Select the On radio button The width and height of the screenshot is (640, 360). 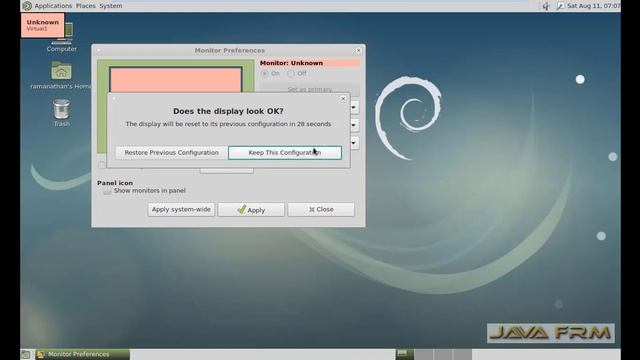tap(265, 73)
